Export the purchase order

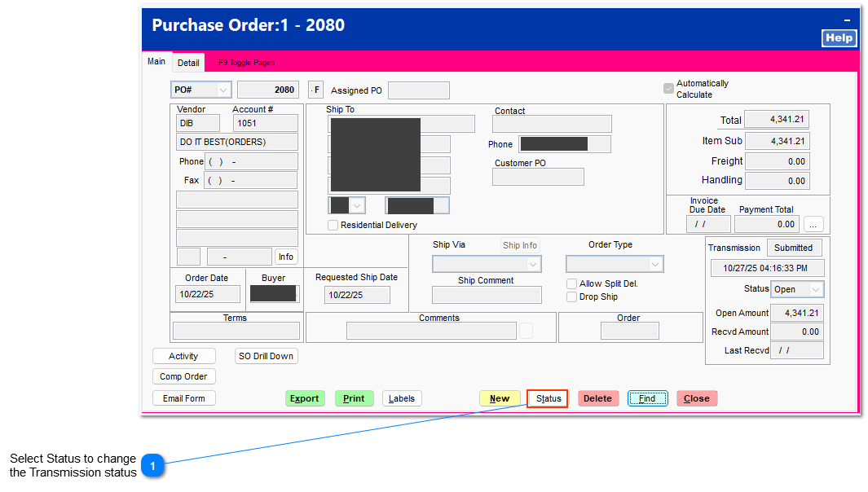coord(305,398)
